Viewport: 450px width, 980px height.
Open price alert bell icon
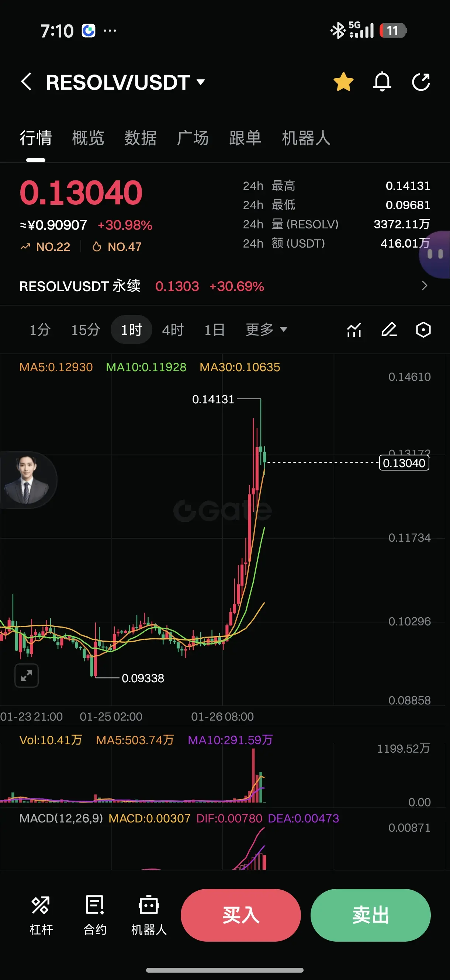click(382, 82)
